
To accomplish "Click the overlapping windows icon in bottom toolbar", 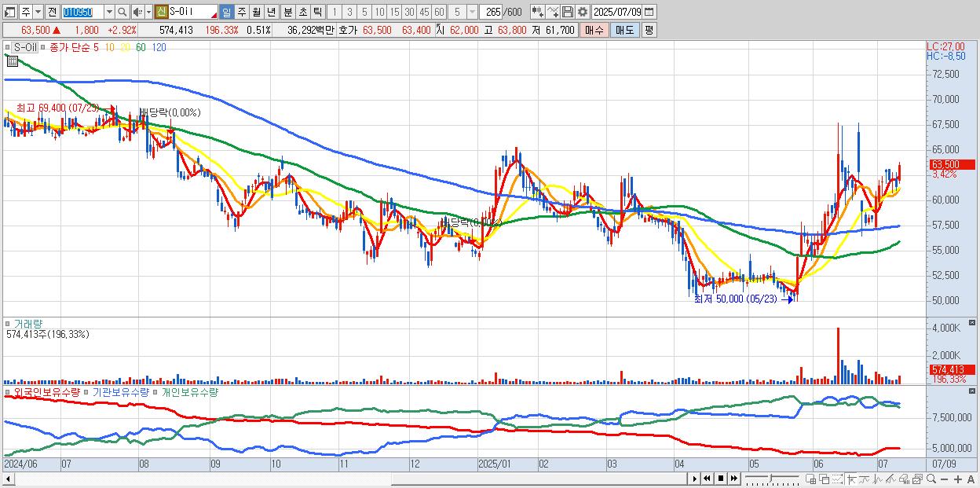I will tap(824, 479).
